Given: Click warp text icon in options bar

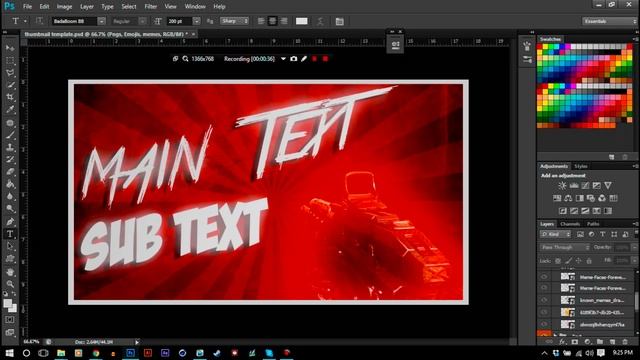Looking at the screenshot, I should click(320, 21).
